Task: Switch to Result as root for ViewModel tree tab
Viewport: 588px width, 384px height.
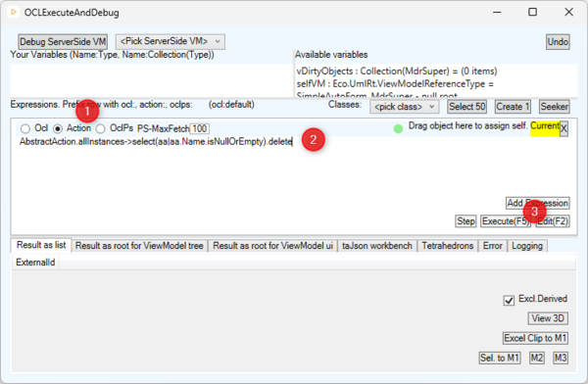Action: point(139,246)
